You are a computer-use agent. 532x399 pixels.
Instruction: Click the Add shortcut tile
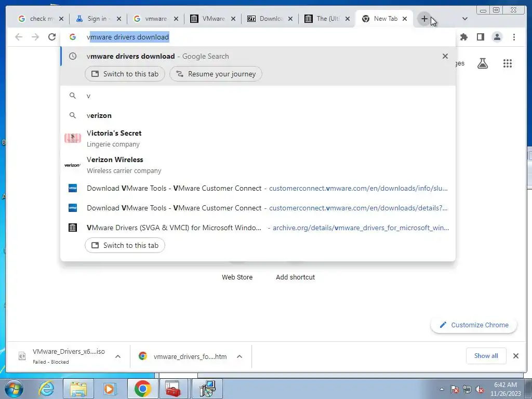click(x=296, y=277)
